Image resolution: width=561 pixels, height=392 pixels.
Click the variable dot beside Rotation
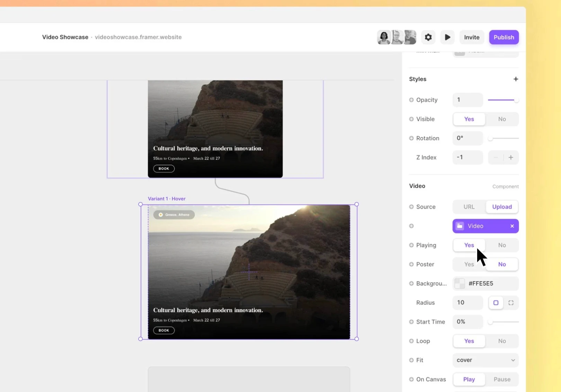[411, 138]
